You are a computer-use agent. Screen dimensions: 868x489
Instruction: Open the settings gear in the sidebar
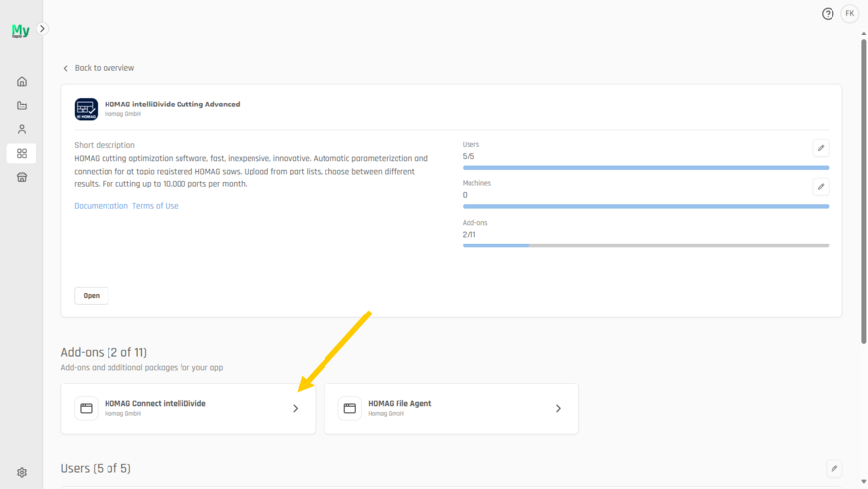click(22, 472)
